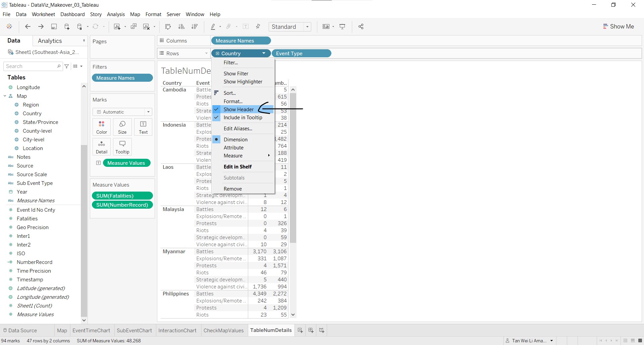
Task: Open the Color marks card
Action: (x=102, y=127)
